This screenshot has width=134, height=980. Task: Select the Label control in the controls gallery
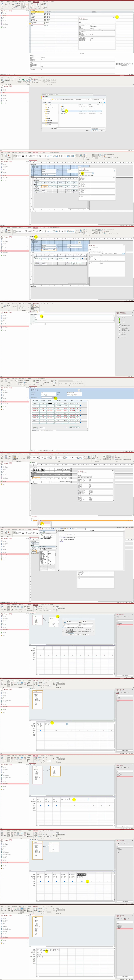20,156
